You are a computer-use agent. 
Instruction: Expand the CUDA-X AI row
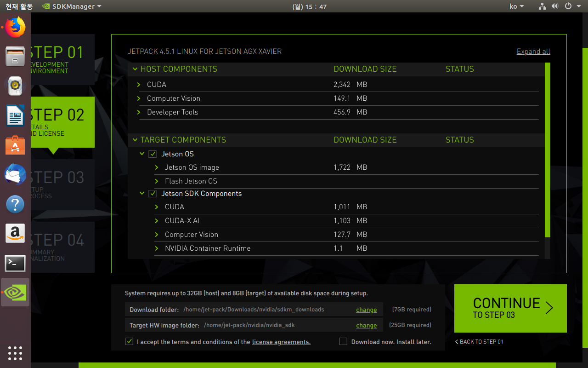157,221
